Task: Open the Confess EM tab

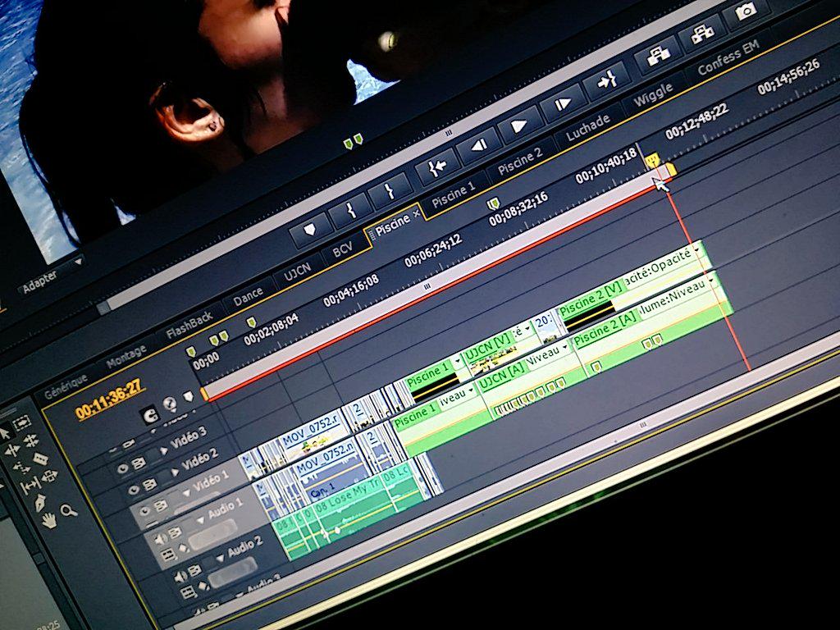Action: [x=728, y=59]
